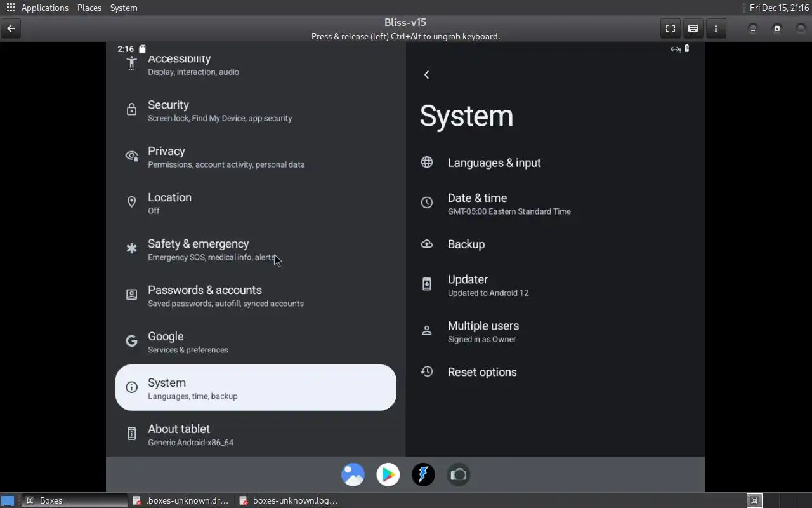Open About tablet

[256, 434]
